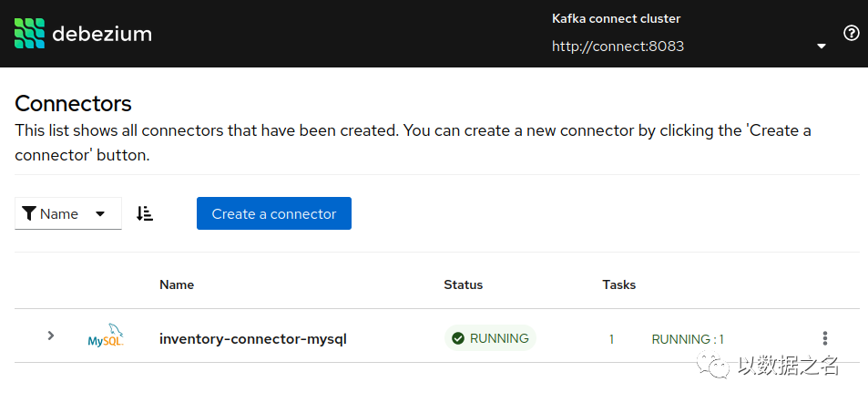Click the tasks count number 1
Viewport: 868px width, 403px height.
[x=612, y=339]
